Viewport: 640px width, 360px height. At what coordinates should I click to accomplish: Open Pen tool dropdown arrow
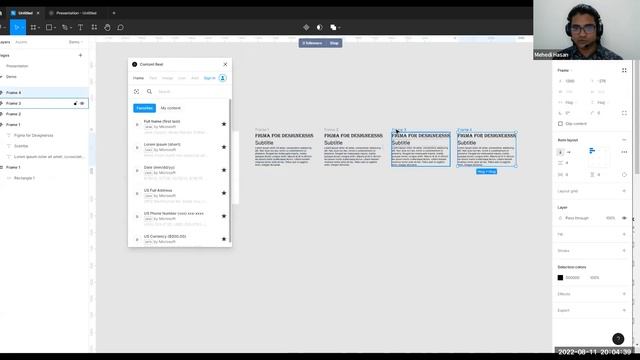coord(71,28)
